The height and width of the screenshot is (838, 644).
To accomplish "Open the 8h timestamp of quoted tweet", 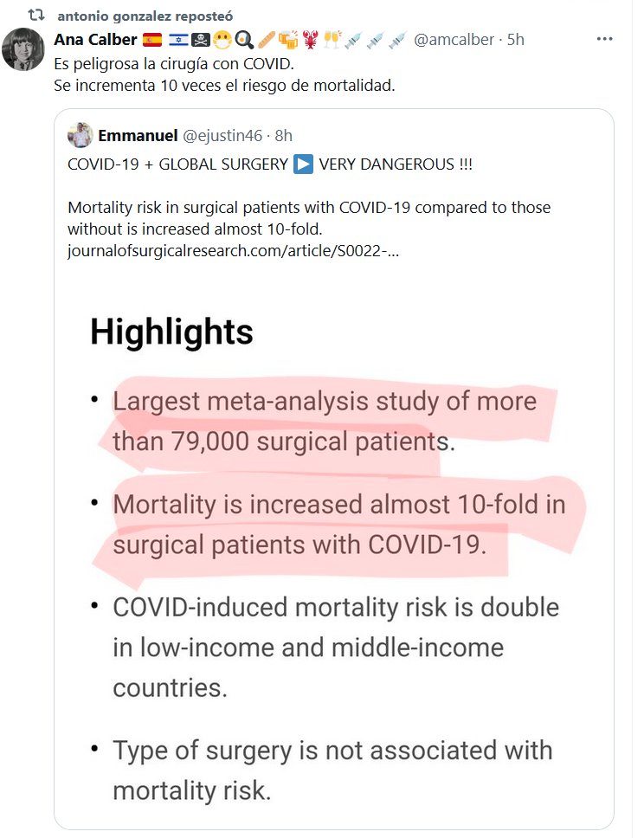I will pos(283,135).
